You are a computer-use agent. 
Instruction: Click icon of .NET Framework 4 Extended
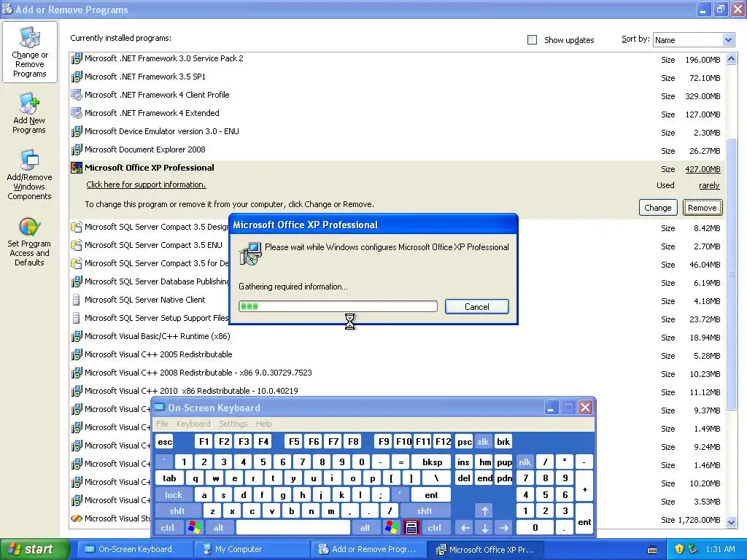click(76, 113)
